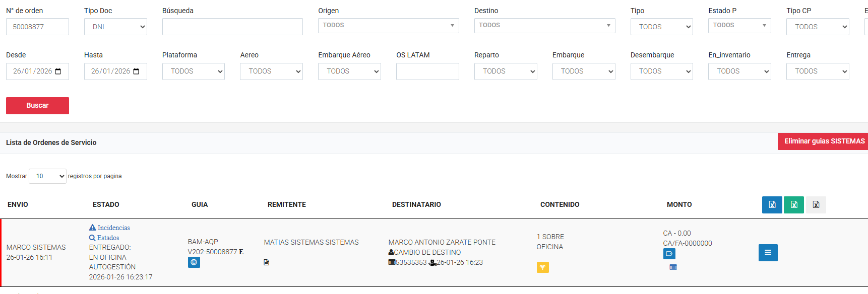Click the blue tag icon under MONTO
The height and width of the screenshot is (294, 868).
[669, 254]
